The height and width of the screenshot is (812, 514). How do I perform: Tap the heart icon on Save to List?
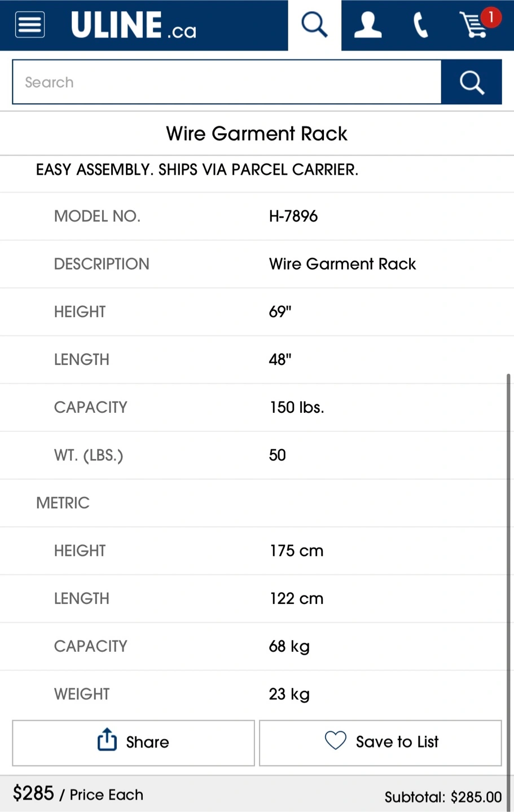(336, 740)
